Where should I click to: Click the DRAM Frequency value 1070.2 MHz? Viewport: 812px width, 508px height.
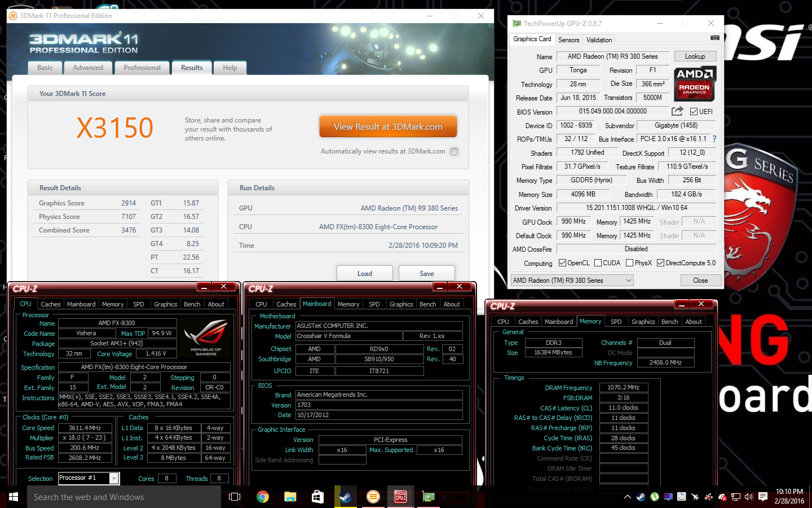(x=623, y=388)
